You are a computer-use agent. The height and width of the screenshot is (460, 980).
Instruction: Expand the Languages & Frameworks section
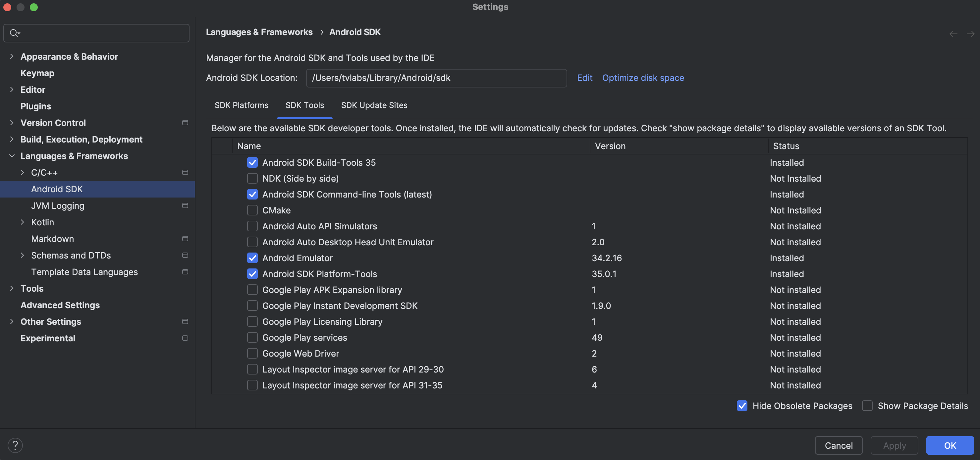click(x=12, y=156)
